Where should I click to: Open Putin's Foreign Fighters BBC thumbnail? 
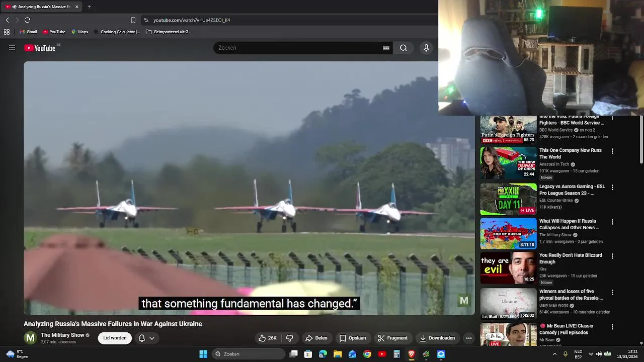coord(508,130)
